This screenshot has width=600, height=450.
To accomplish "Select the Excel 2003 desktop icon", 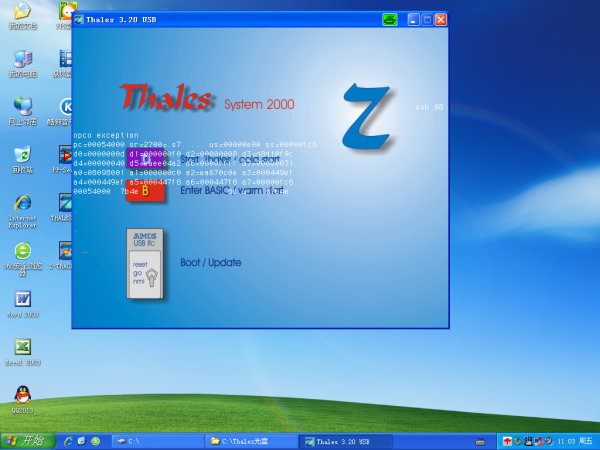I will (23, 352).
